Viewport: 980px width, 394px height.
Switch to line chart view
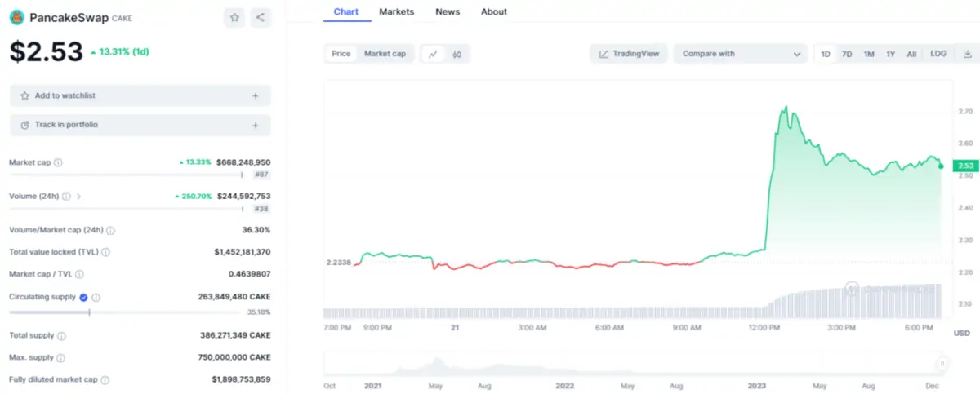click(433, 54)
